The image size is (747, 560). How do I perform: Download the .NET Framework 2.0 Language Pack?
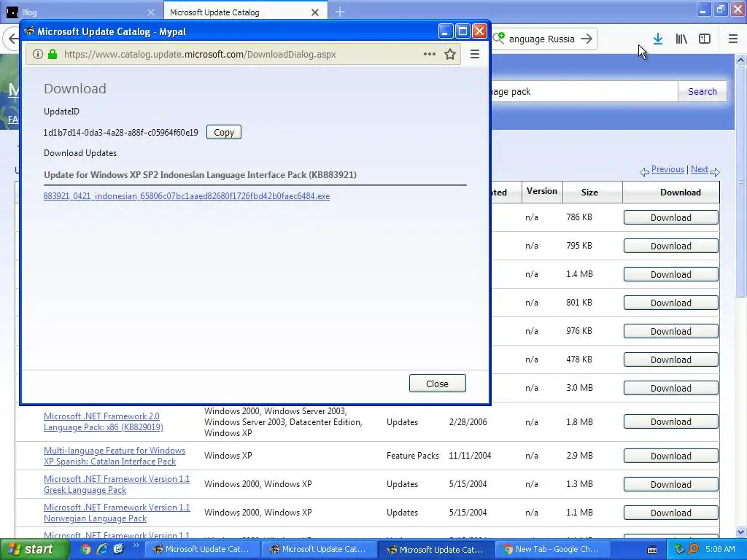[x=671, y=422]
